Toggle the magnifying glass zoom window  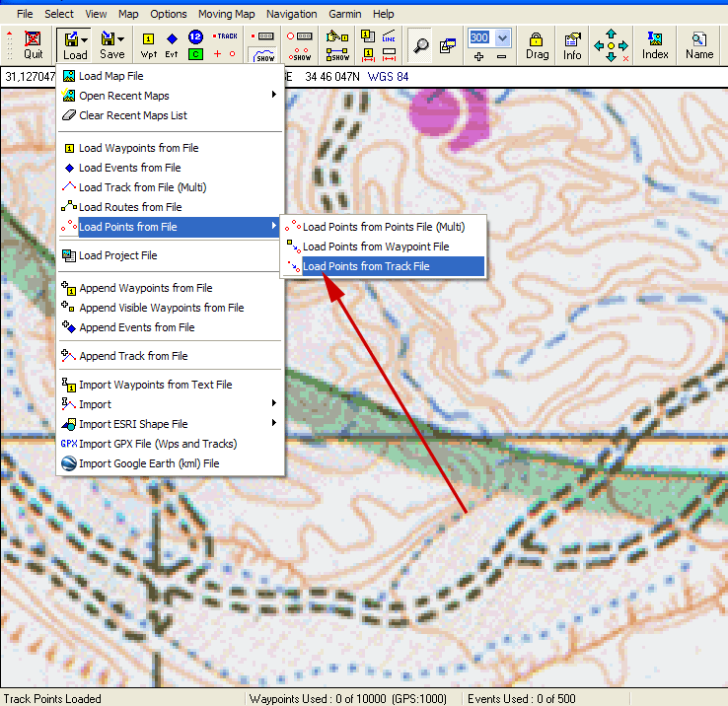[420, 45]
